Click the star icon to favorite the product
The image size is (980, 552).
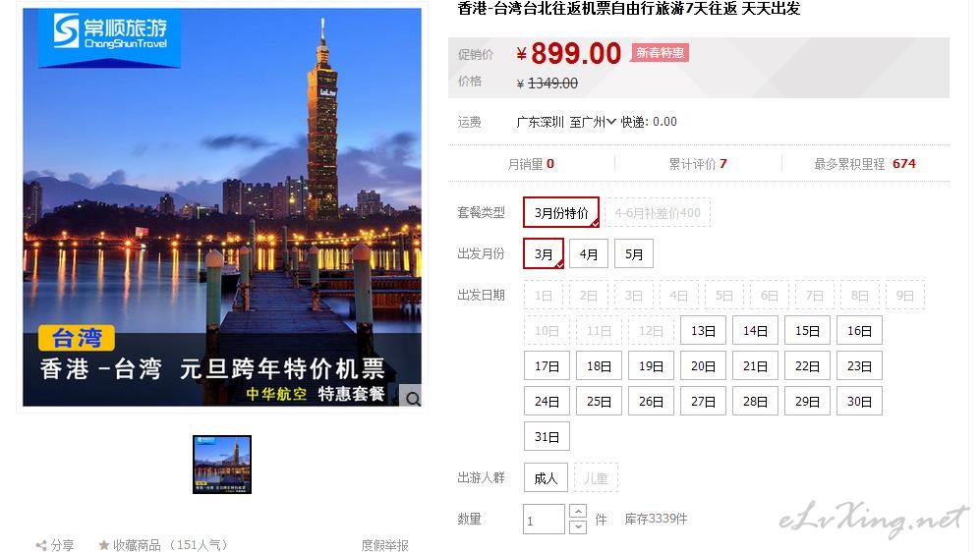[x=104, y=545]
